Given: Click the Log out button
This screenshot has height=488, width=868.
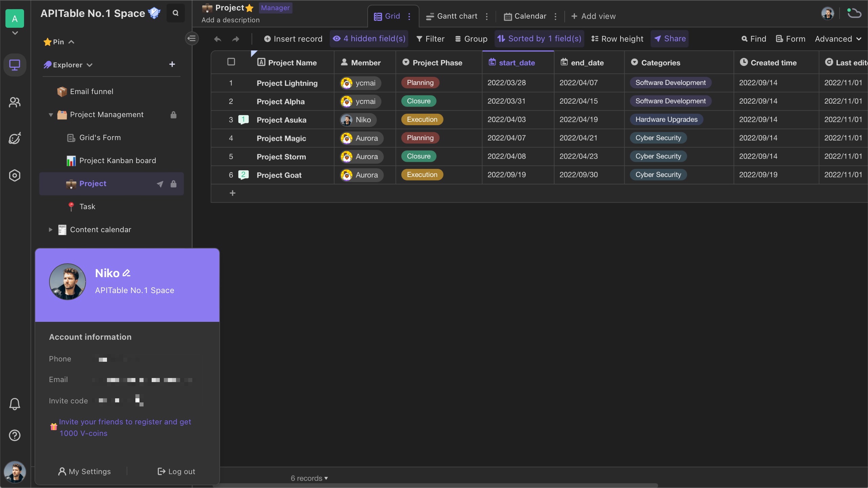Looking at the screenshot, I should (x=176, y=471).
